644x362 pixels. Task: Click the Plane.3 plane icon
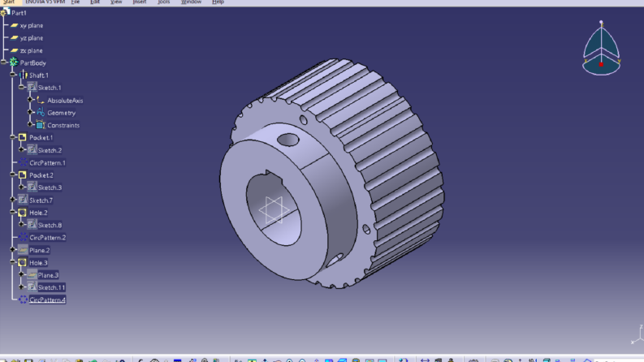click(x=32, y=275)
